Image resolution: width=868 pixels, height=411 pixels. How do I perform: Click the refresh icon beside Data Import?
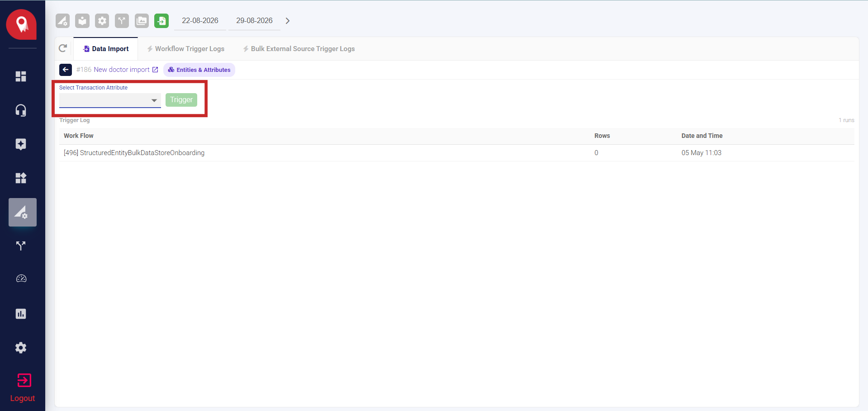63,48
